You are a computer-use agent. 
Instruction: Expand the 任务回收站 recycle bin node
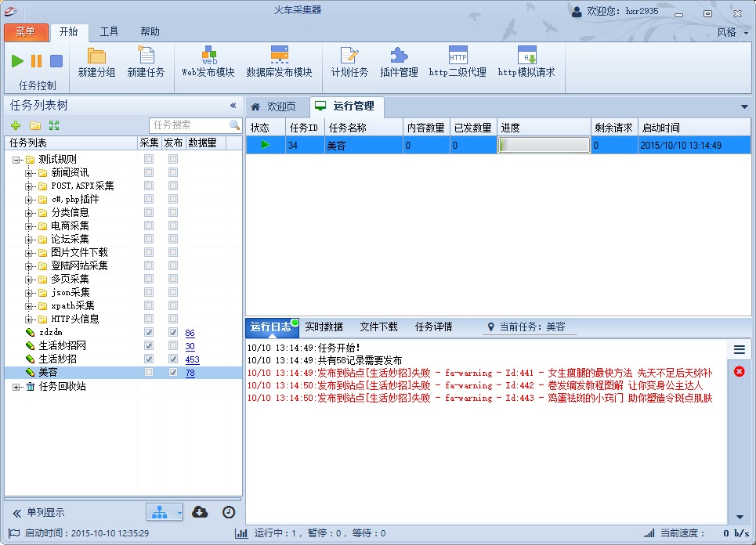16,387
